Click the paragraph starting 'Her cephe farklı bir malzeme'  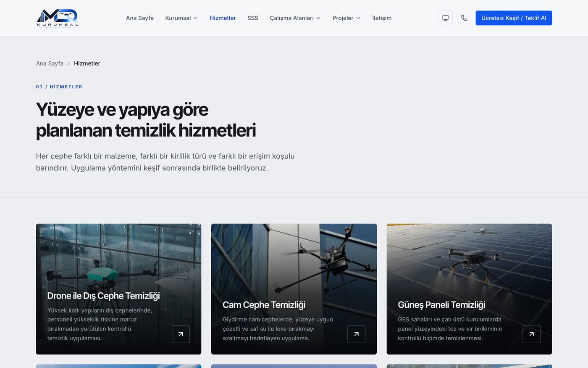(165, 162)
